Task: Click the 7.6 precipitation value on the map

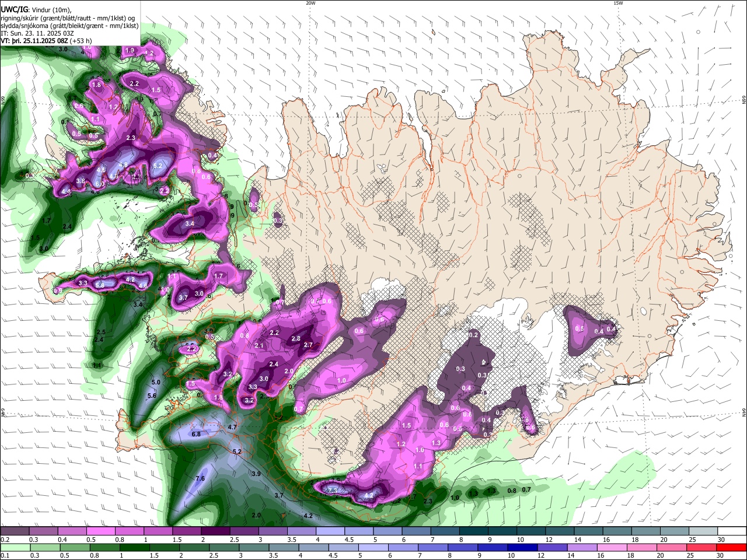Action: (200, 478)
